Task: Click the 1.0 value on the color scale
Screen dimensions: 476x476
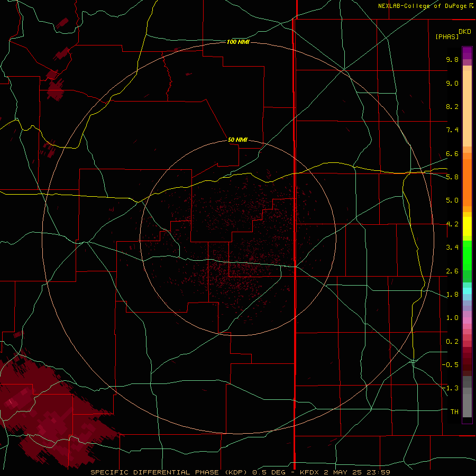Action: click(452, 318)
